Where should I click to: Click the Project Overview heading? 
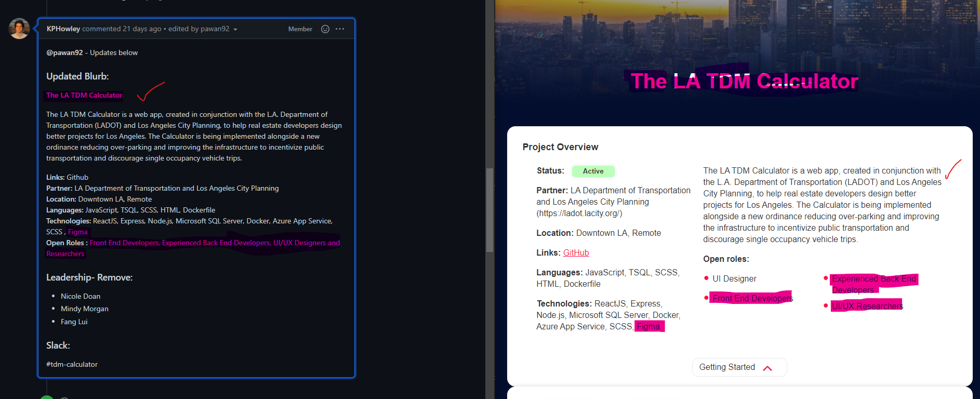(560, 147)
